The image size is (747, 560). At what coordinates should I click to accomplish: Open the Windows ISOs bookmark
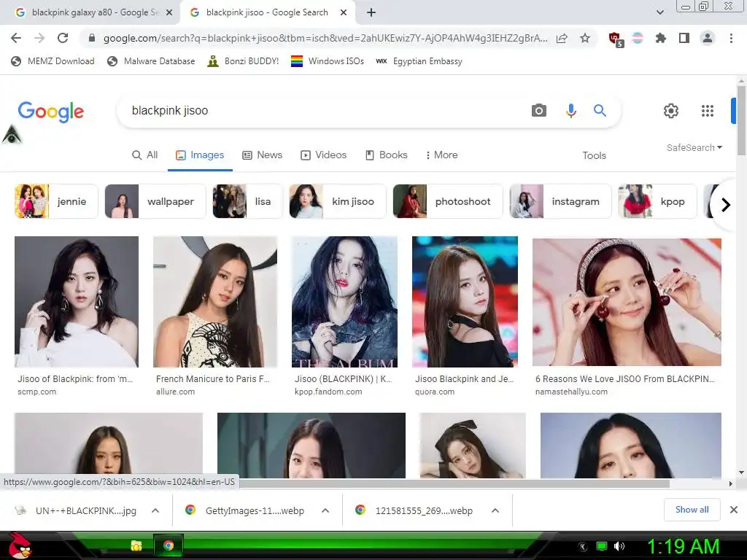(328, 61)
